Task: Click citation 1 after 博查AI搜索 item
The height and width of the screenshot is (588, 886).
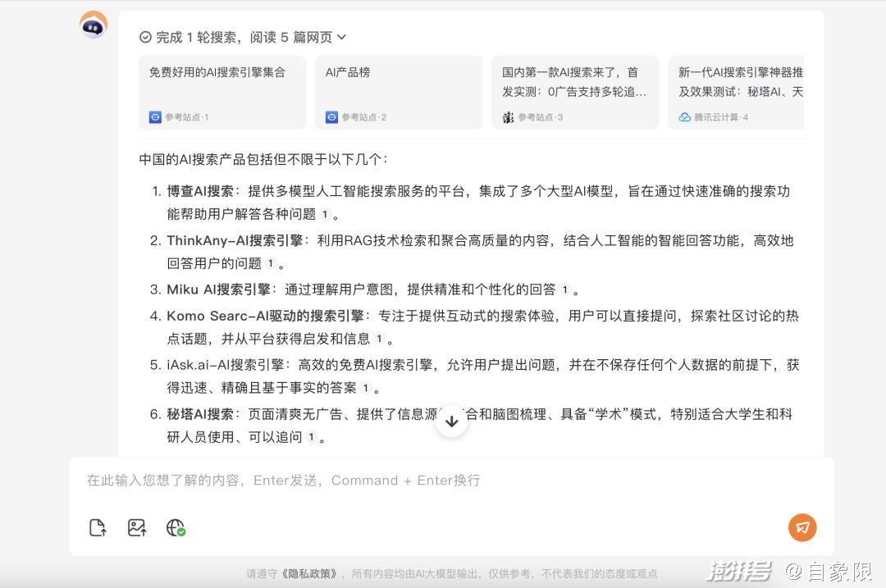Action: click(324, 214)
